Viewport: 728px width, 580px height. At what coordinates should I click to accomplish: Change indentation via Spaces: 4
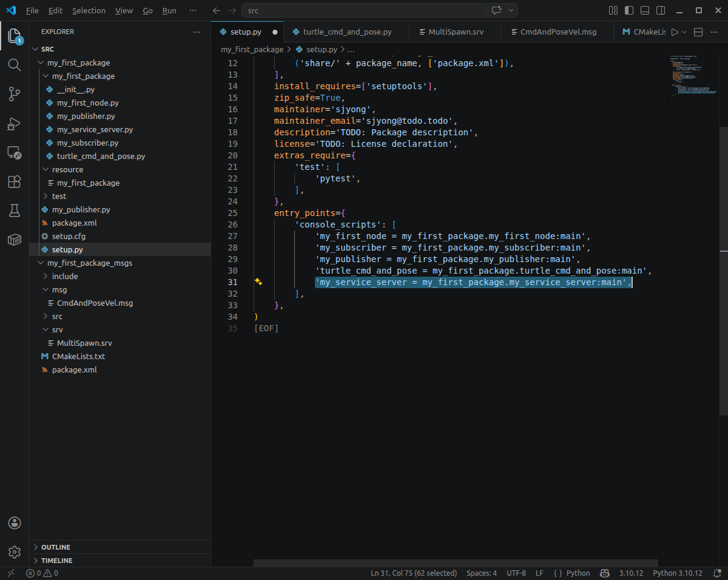(482, 573)
